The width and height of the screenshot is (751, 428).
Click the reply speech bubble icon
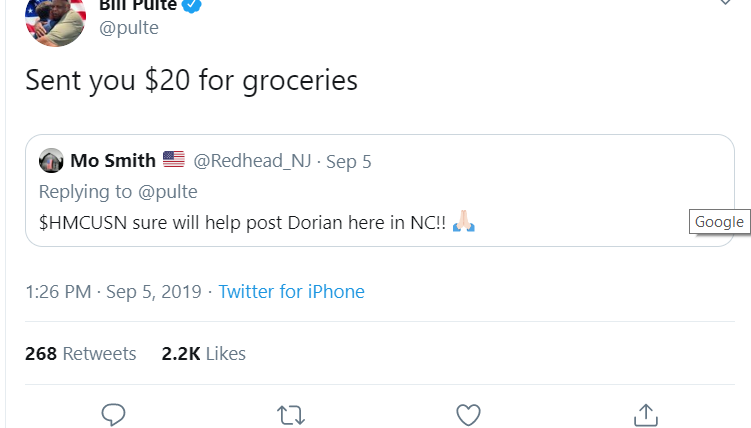point(113,413)
